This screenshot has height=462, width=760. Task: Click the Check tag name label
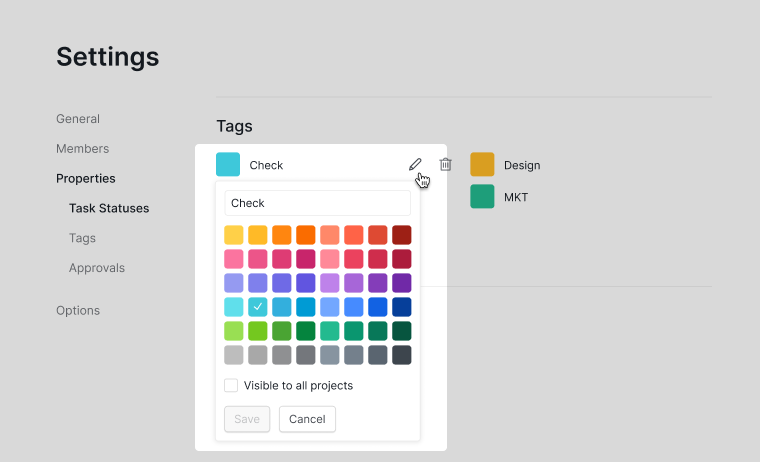tap(266, 165)
